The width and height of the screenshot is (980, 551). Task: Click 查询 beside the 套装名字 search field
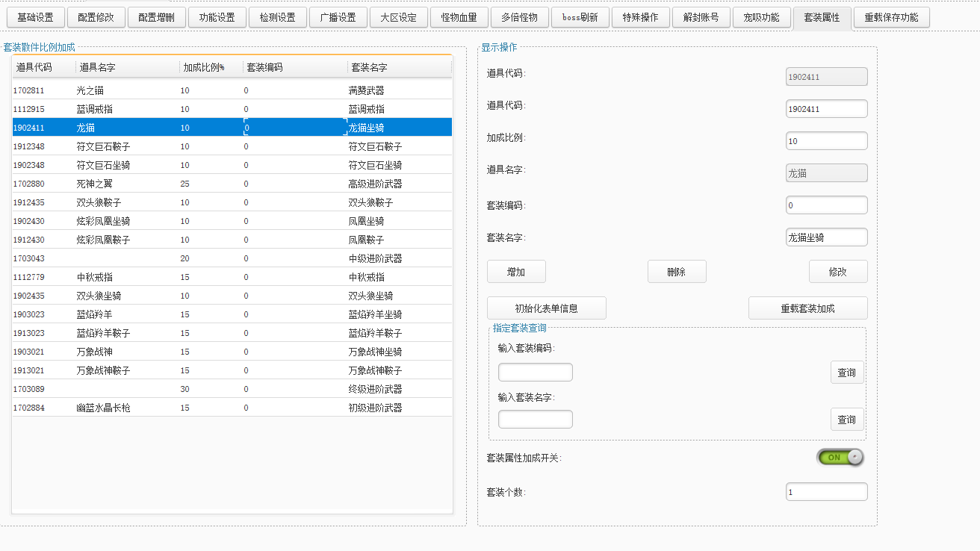coord(847,420)
